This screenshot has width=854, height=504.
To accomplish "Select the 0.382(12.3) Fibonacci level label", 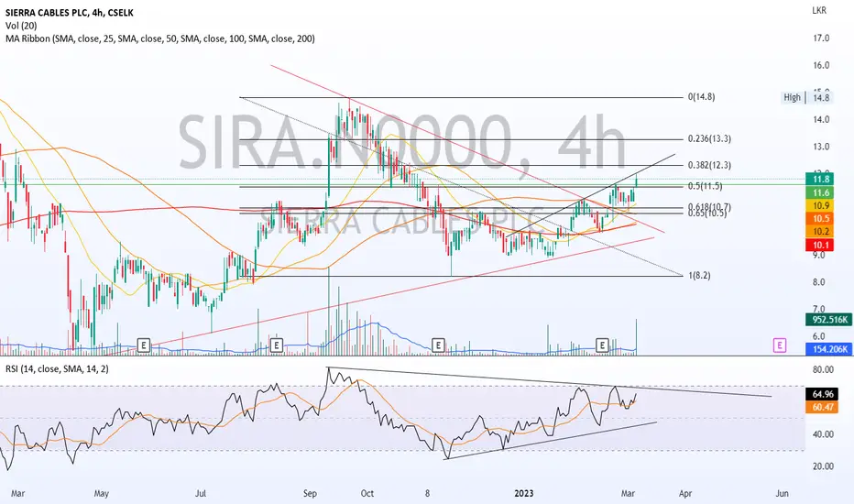I will click(709, 165).
